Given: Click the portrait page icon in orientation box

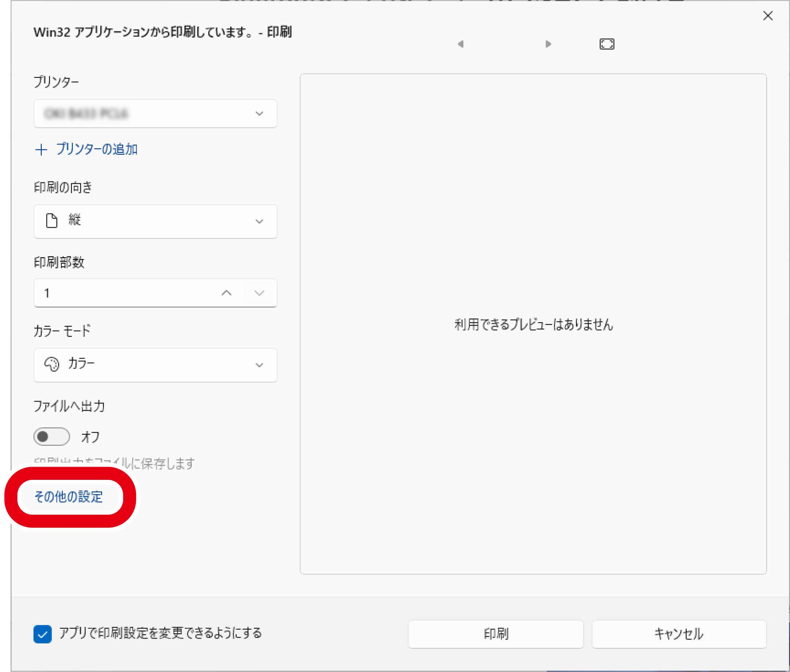Looking at the screenshot, I should click(52, 221).
